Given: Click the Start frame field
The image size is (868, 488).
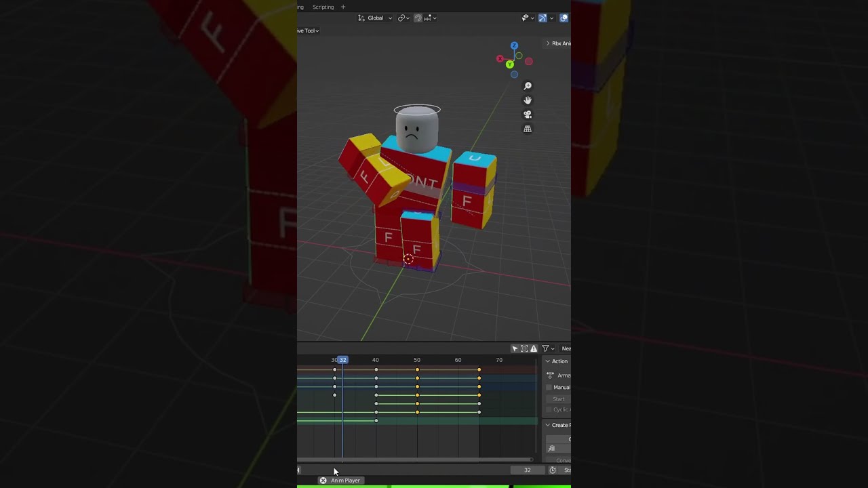Looking at the screenshot, I should (x=559, y=399).
